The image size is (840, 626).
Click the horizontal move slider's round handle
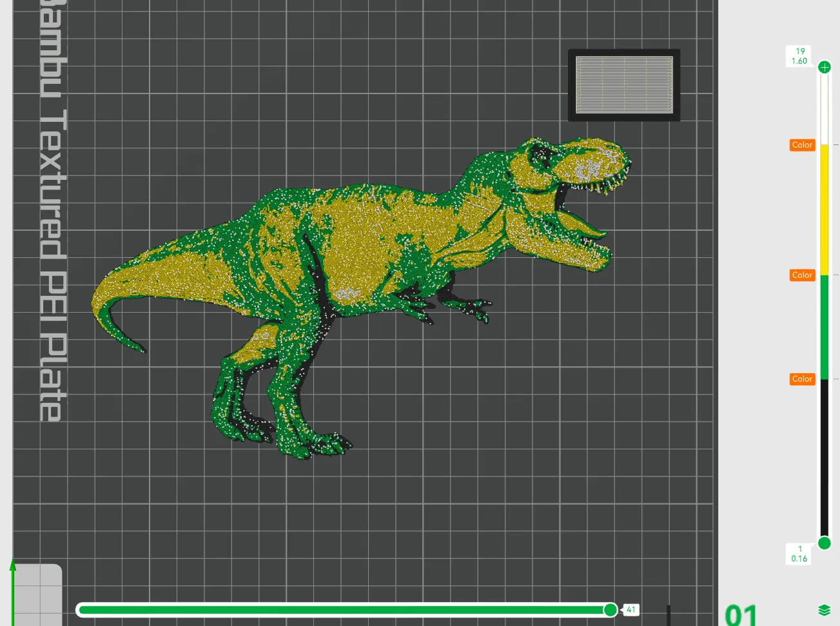(610, 609)
